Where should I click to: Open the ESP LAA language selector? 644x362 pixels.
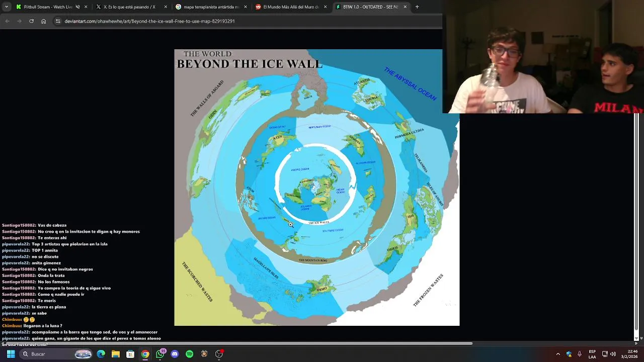coord(592,354)
